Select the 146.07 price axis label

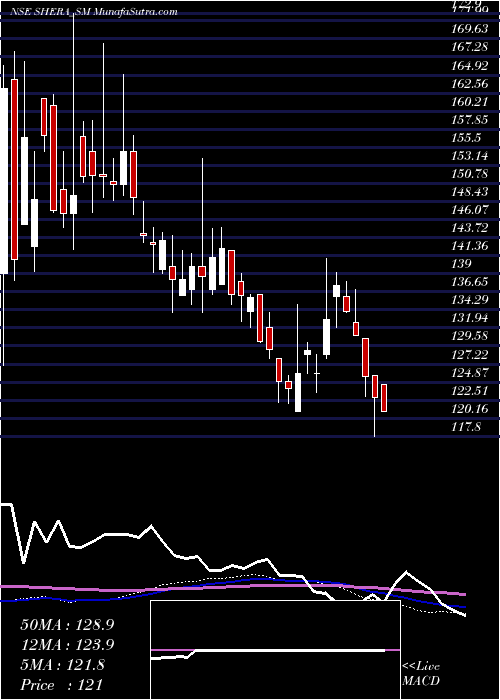click(470, 210)
